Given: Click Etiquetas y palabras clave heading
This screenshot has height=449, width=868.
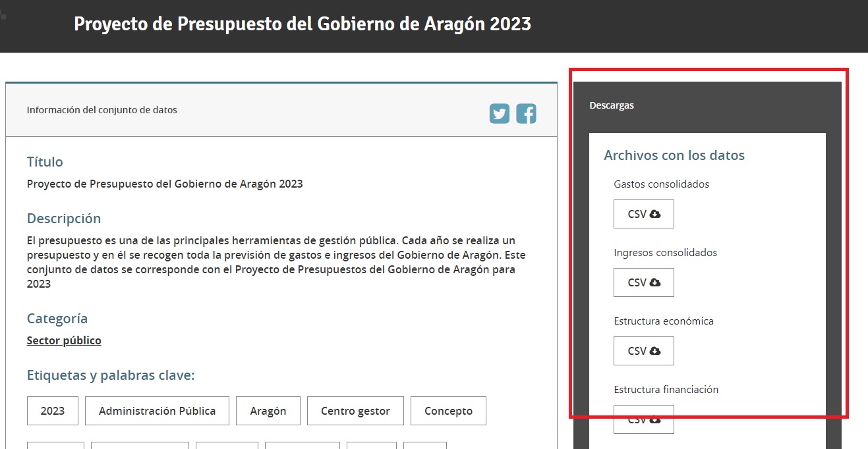Looking at the screenshot, I should 111,375.
